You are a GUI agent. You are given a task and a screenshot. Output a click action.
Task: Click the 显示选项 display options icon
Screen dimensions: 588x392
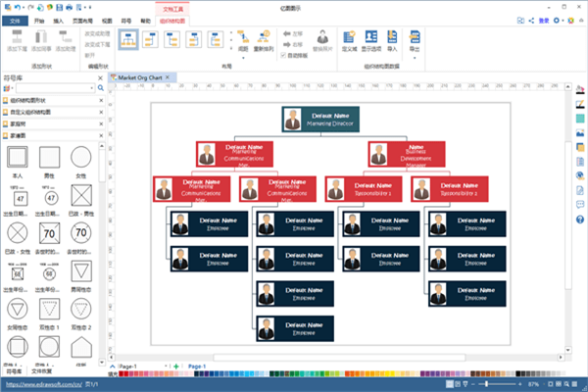coord(370,41)
